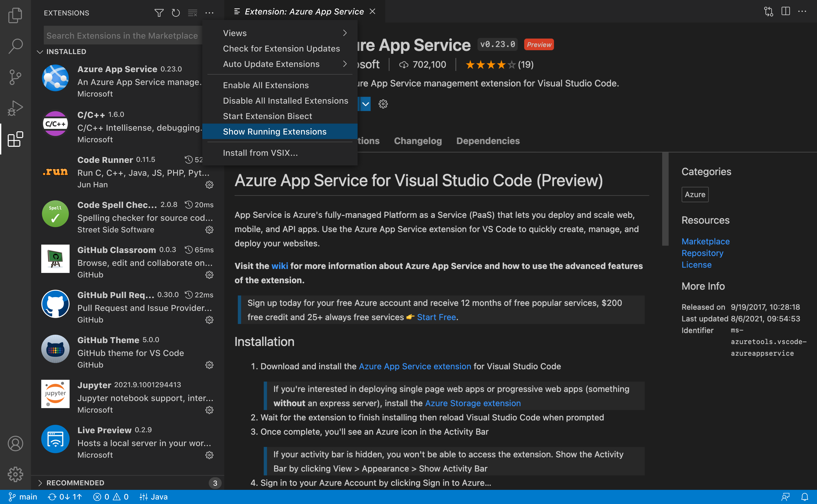This screenshot has height=504, width=817.
Task: Open the Install button dropdown arrow
Action: [365, 104]
